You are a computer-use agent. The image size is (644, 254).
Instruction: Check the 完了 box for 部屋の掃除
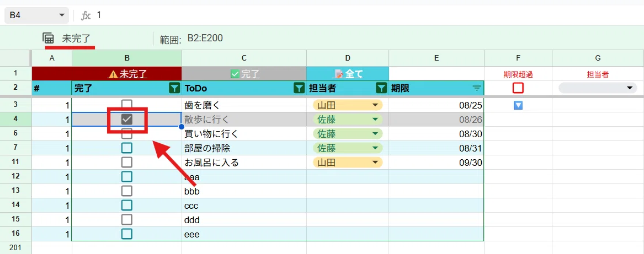tap(127, 148)
